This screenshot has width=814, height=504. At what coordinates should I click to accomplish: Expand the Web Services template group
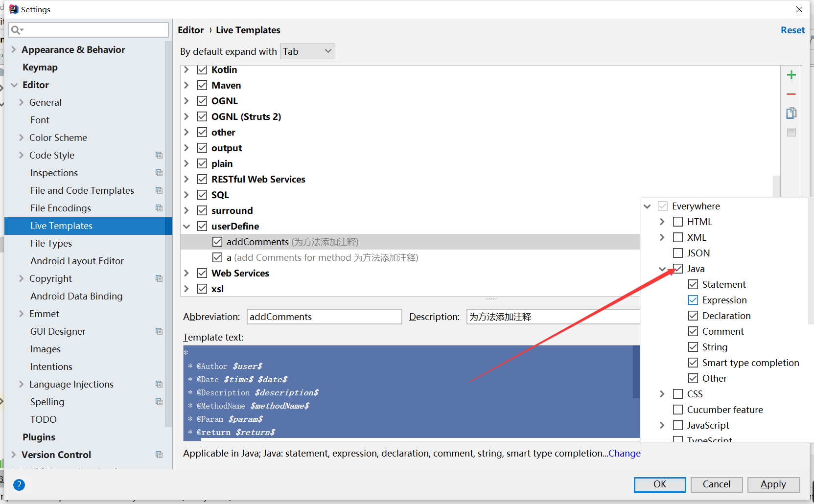[186, 273]
